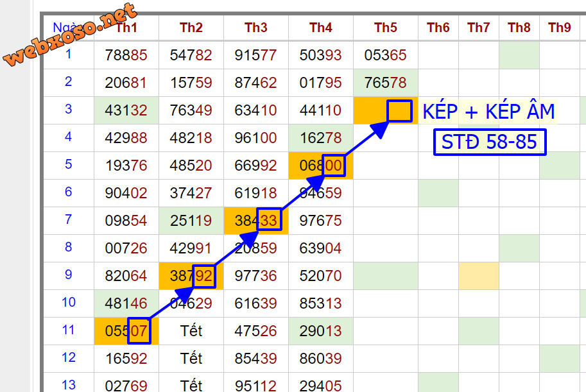Open the Th9 column header
586x392 pixels.
pyautogui.click(x=559, y=28)
